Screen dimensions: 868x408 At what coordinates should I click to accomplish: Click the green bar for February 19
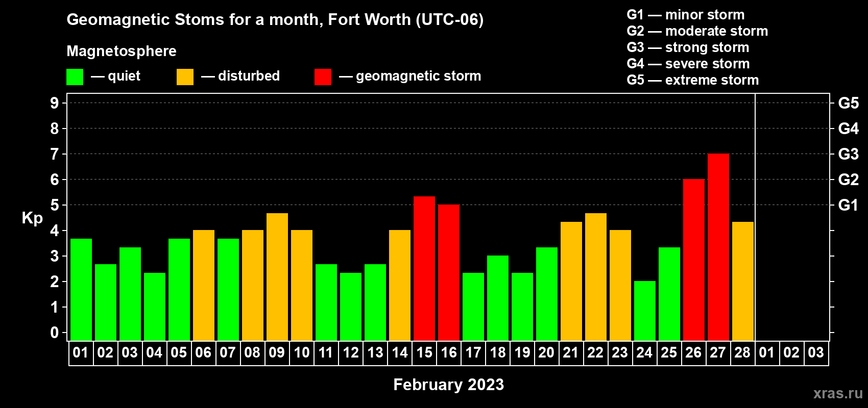tap(522, 307)
